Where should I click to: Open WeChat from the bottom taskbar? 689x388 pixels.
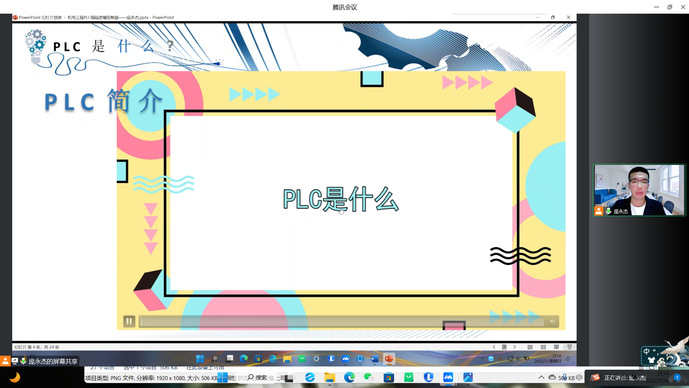tap(369, 377)
